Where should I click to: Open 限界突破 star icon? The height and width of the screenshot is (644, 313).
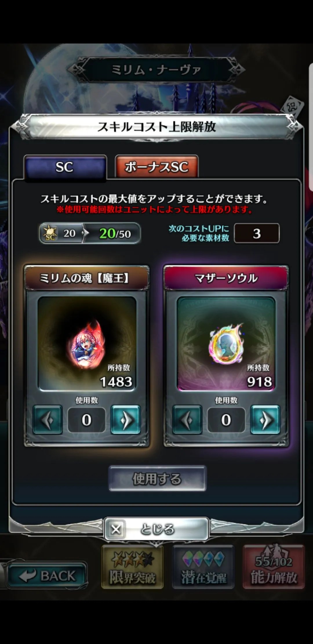[132, 567]
